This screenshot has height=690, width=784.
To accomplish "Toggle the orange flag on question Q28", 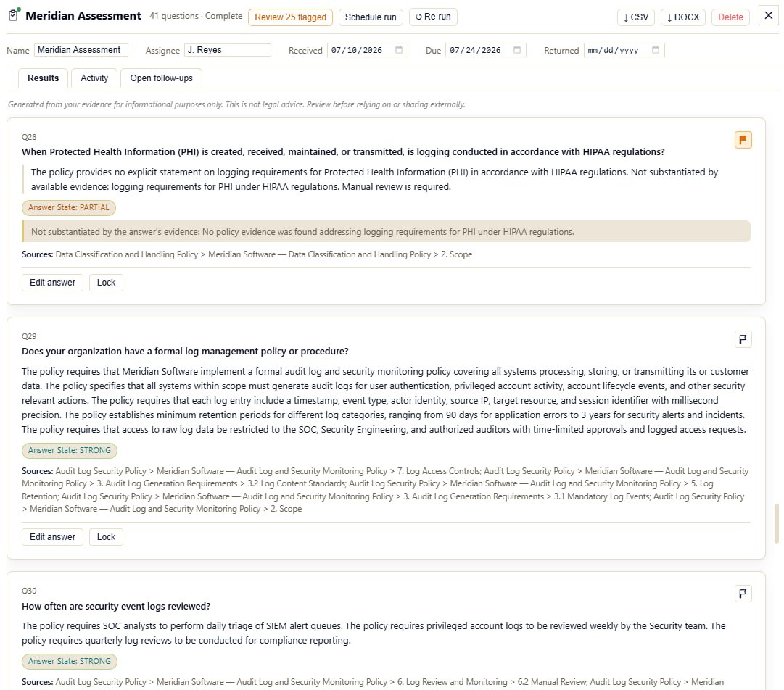I will pyautogui.click(x=743, y=140).
